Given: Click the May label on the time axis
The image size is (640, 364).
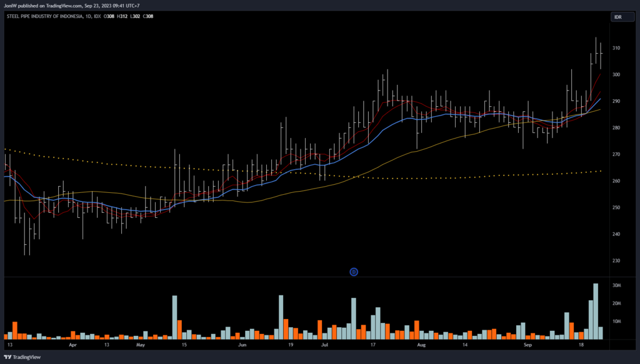Looking at the screenshot, I should pos(140,345).
